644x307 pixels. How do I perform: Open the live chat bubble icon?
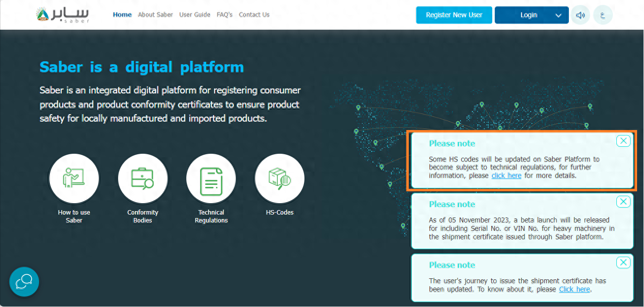pos(24,282)
